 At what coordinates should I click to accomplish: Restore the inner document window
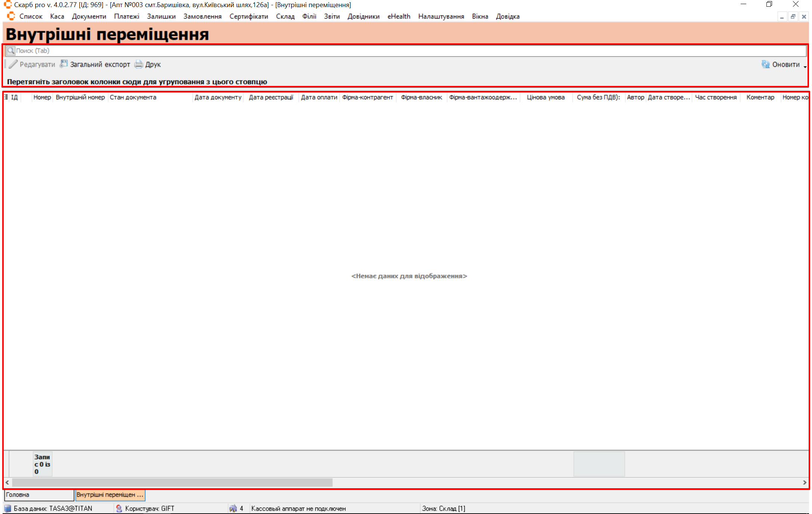click(793, 16)
